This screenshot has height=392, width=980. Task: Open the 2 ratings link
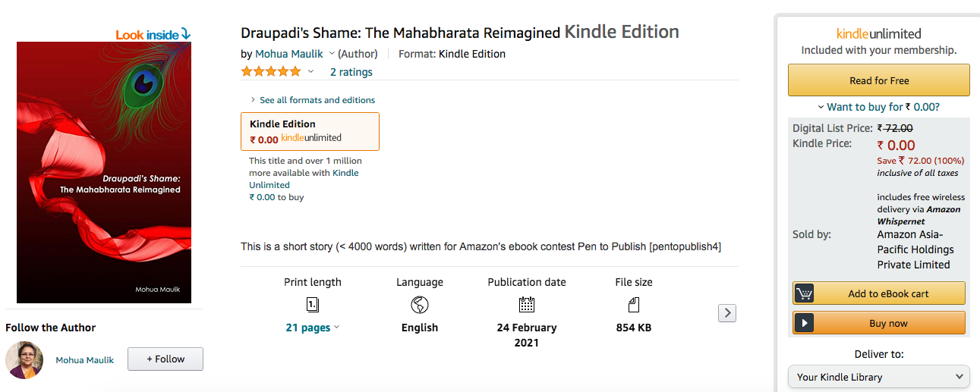(351, 72)
